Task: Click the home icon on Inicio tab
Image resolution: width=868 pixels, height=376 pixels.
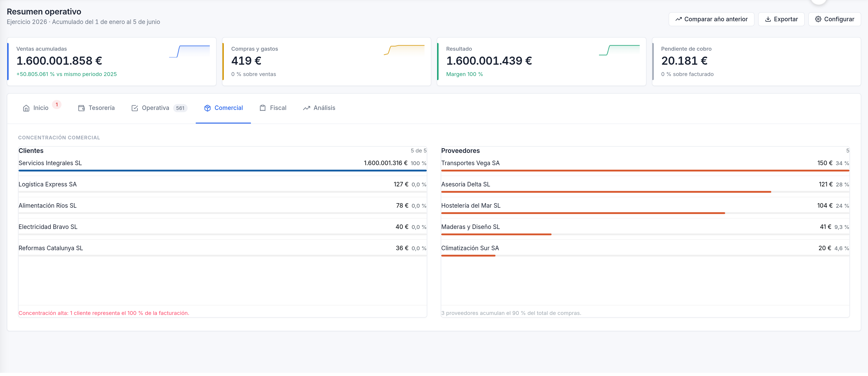Action: pos(26,108)
